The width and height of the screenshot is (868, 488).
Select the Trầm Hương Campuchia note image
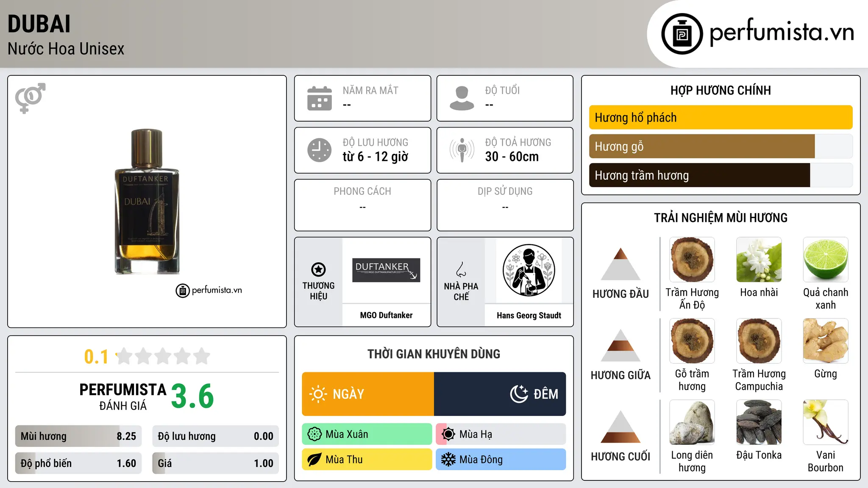pos(759,341)
